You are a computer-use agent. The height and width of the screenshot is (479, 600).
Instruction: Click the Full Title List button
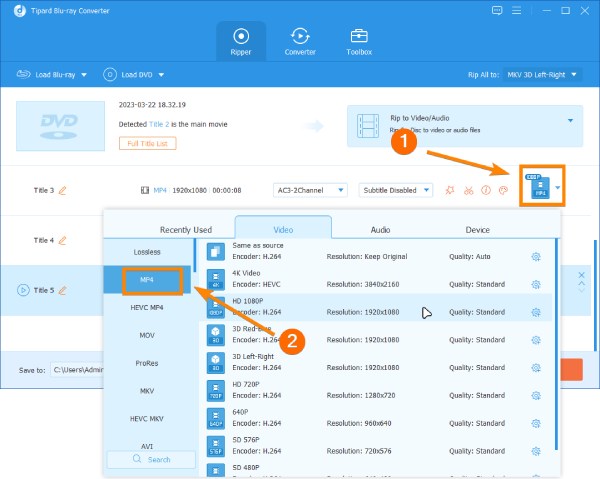(147, 143)
